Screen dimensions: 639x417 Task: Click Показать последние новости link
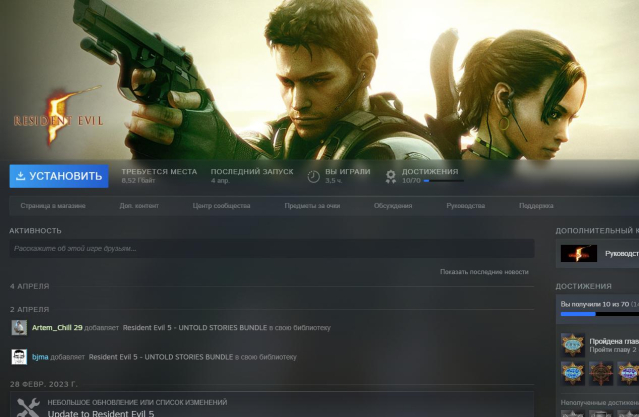pos(484,272)
